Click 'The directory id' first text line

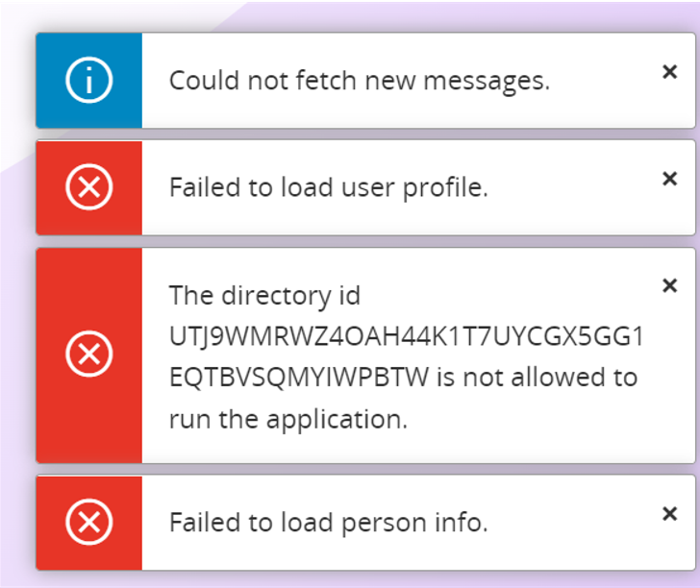point(264,295)
